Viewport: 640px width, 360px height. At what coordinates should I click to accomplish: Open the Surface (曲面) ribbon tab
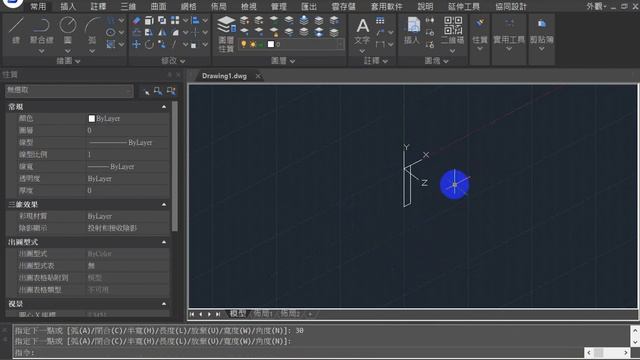coord(158,7)
